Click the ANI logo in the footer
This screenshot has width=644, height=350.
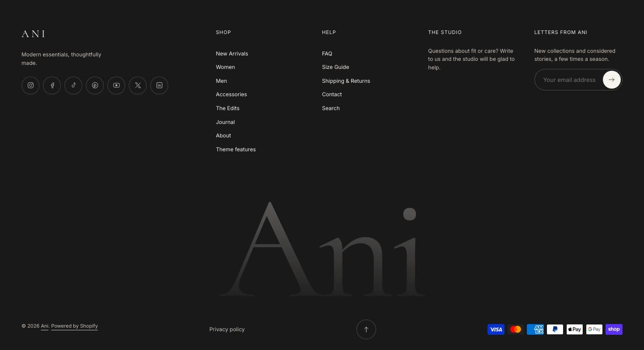34,34
